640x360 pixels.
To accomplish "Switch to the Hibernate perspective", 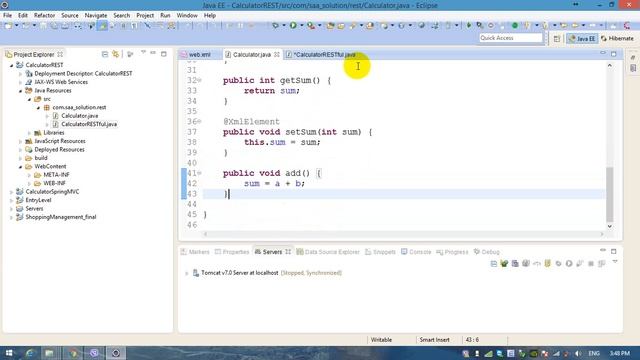I will tap(618, 38).
